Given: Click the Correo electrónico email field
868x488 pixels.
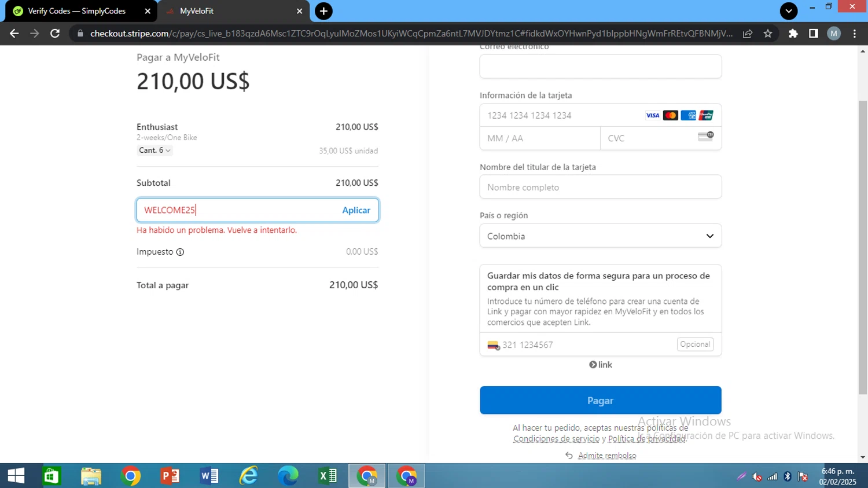Looking at the screenshot, I should pyautogui.click(x=600, y=67).
